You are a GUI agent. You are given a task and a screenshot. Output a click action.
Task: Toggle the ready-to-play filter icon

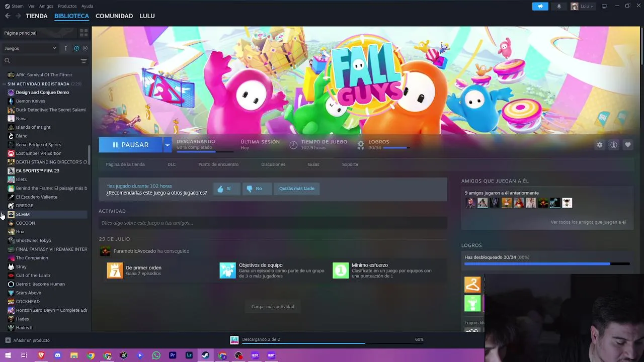pyautogui.click(x=85, y=48)
